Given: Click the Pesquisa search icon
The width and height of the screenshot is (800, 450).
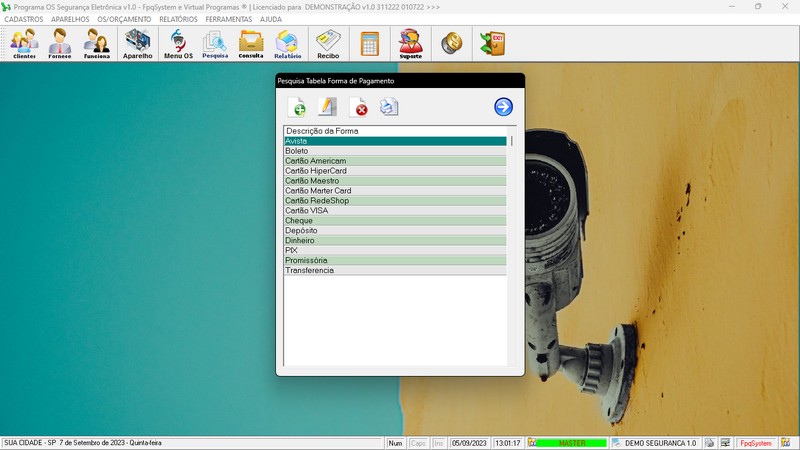Looking at the screenshot, I should pos(215,44).
